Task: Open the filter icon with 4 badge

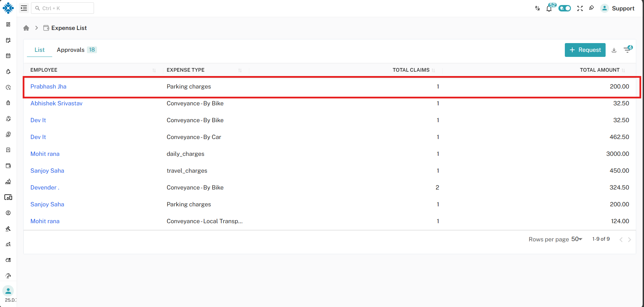Action: click(x=627, y=50)
